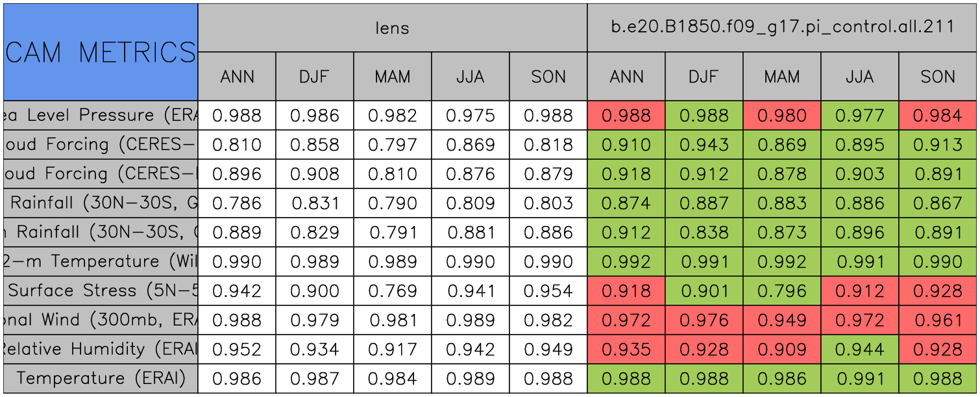Click the lens cell with value 0.769

click(392, 290)
